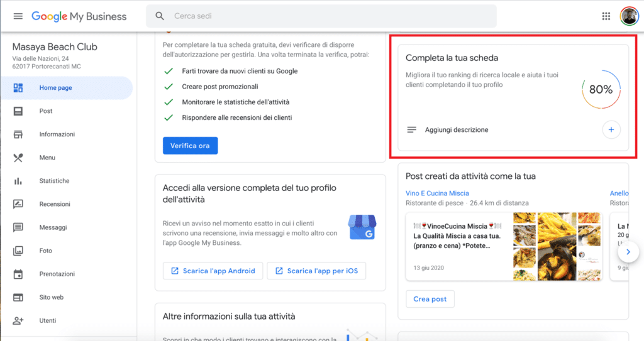Click the external-link icon on iOS button
The width and height of the screenshot is (644, 341).
click(279, 271)
